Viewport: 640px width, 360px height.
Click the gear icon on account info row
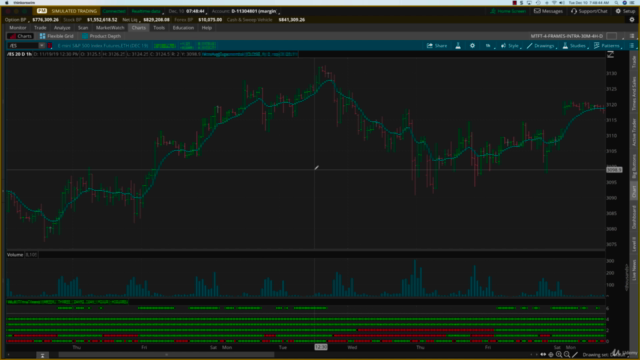632,20
